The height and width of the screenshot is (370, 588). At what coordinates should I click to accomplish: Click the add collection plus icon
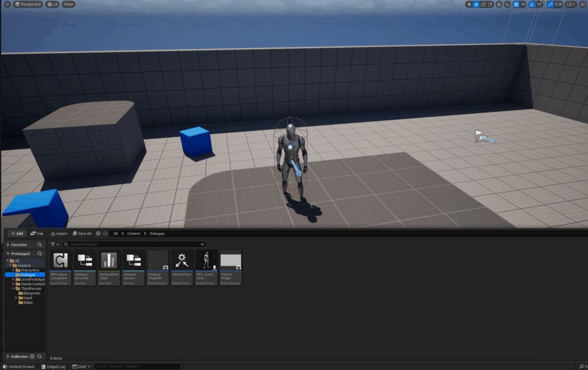pyautogui.click(x=32, y=356)
